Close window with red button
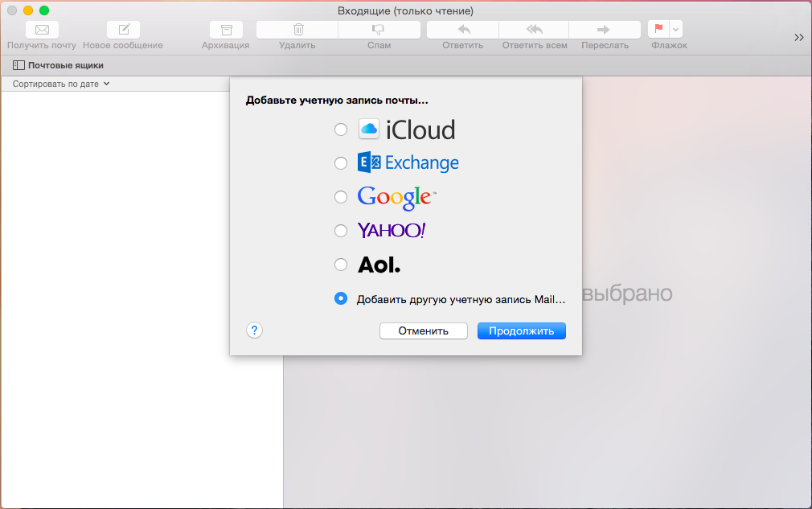The image size is (812, 509). tap(12, 10)
